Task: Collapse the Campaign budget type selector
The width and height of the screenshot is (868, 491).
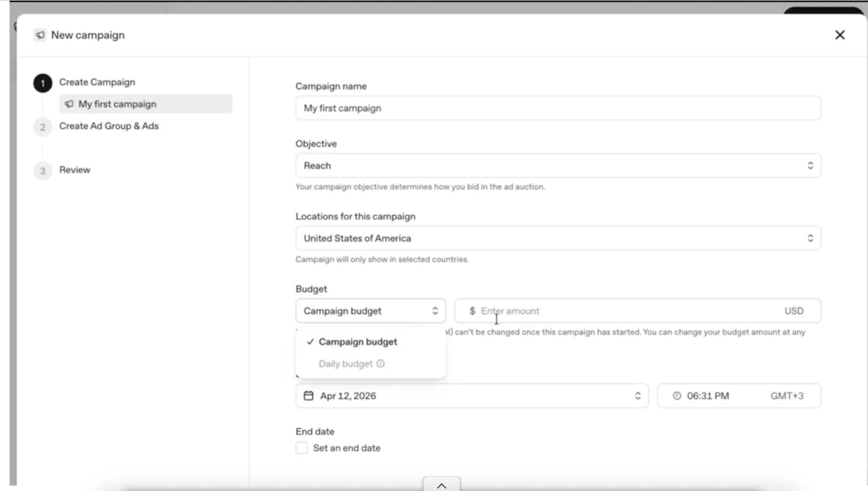Action: tap(370, 311)
